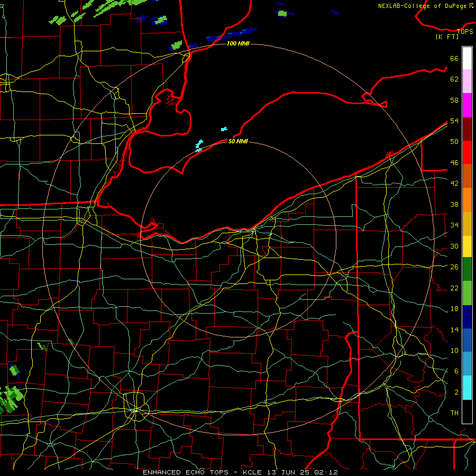This screenshot has height=476, width=476.
Task: Click the '50 NMI' range ring label
Action: [238, 141]
